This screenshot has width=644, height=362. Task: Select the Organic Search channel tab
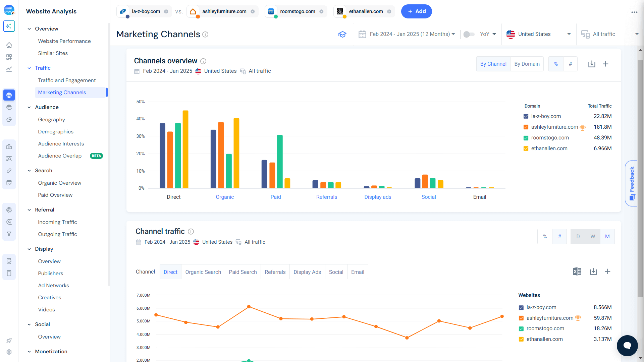coord(203,272)
